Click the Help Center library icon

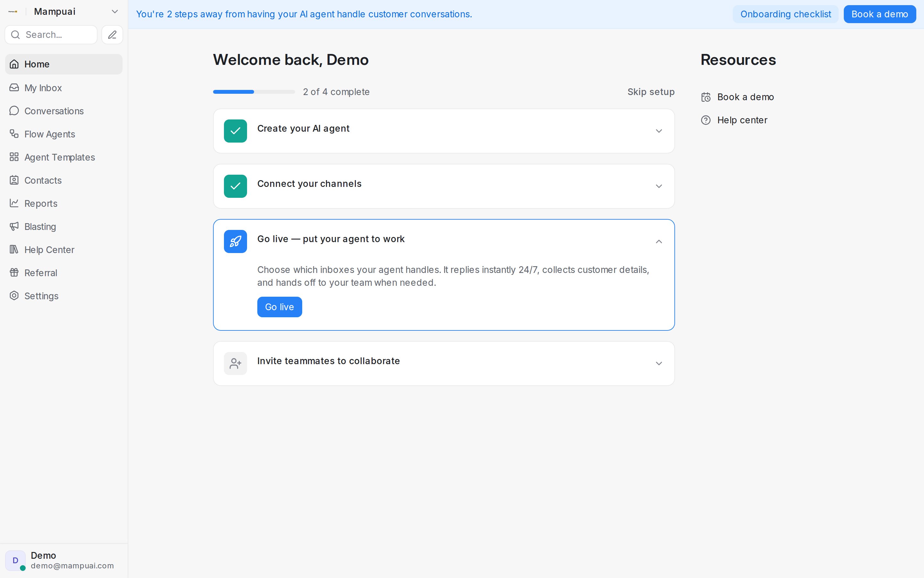14,250
